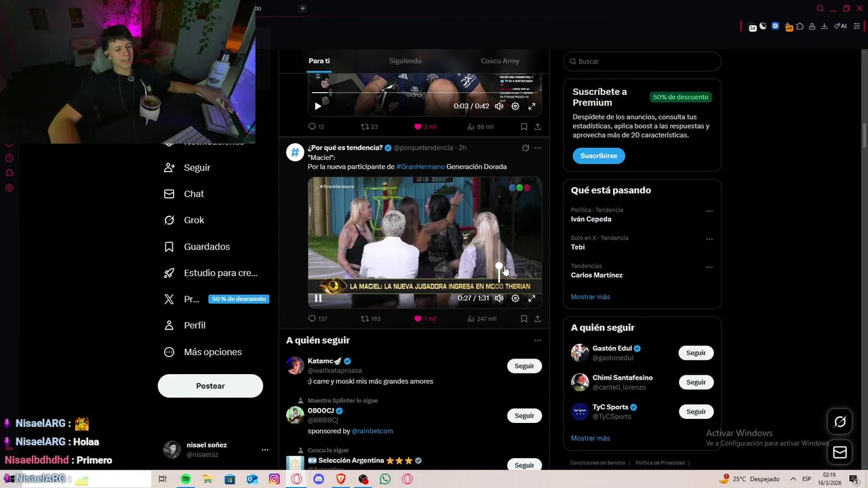Pause the Gran Hermano video

pos(318,298)
